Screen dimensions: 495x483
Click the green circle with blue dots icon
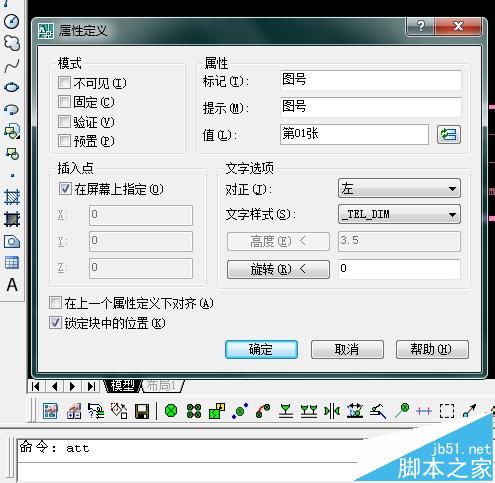240,411
